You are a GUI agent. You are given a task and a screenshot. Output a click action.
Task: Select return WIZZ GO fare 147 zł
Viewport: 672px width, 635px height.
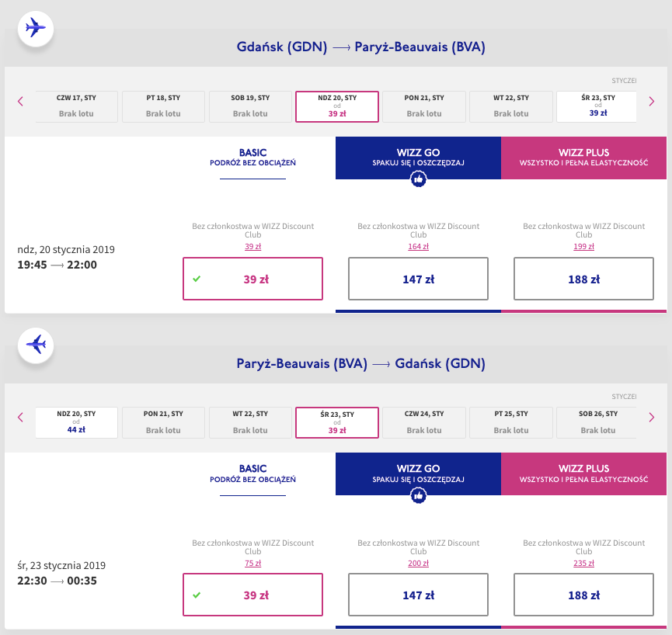tap(418, 595)
